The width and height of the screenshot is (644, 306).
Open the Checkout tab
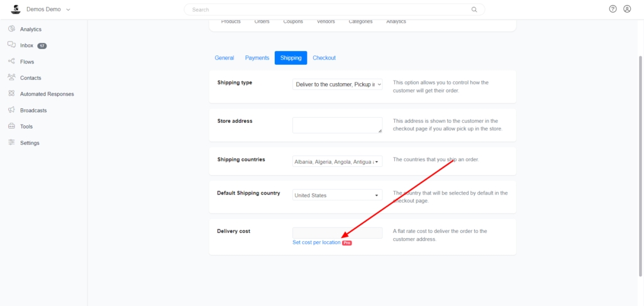[324, 58]
